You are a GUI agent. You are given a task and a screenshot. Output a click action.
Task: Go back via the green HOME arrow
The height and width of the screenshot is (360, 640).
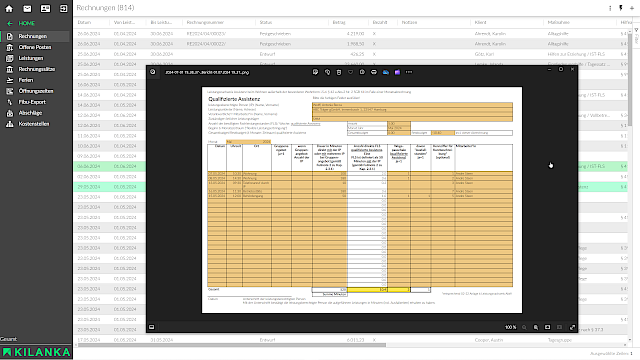(10, 24)
